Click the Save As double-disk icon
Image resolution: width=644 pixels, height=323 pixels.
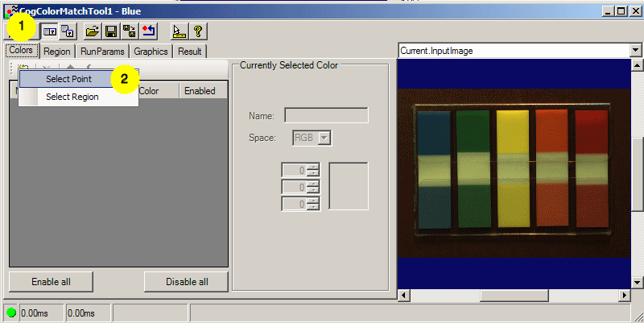click(x=130, y=31)
